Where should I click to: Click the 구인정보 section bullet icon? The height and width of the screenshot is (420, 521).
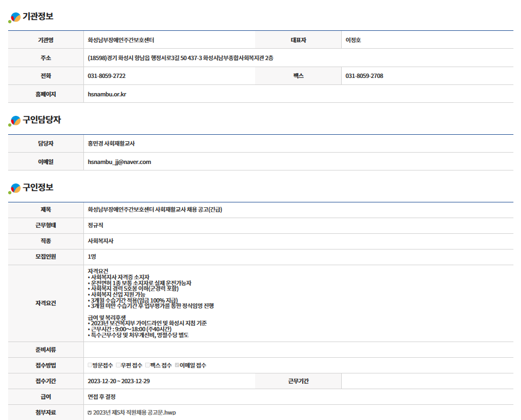(x=15, y=188)
